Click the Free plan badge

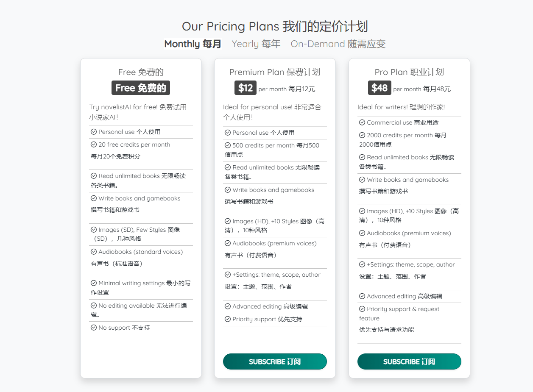141,88
